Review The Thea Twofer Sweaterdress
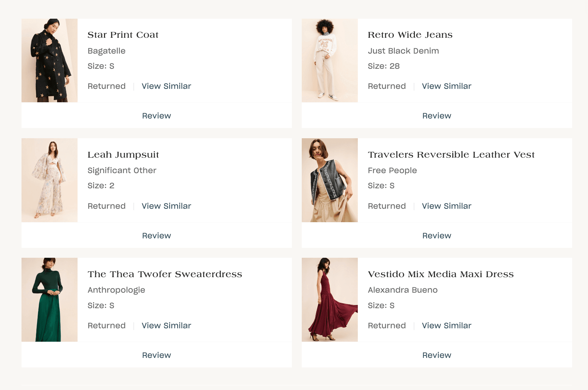The image size is (588, 390). (157, 355)
